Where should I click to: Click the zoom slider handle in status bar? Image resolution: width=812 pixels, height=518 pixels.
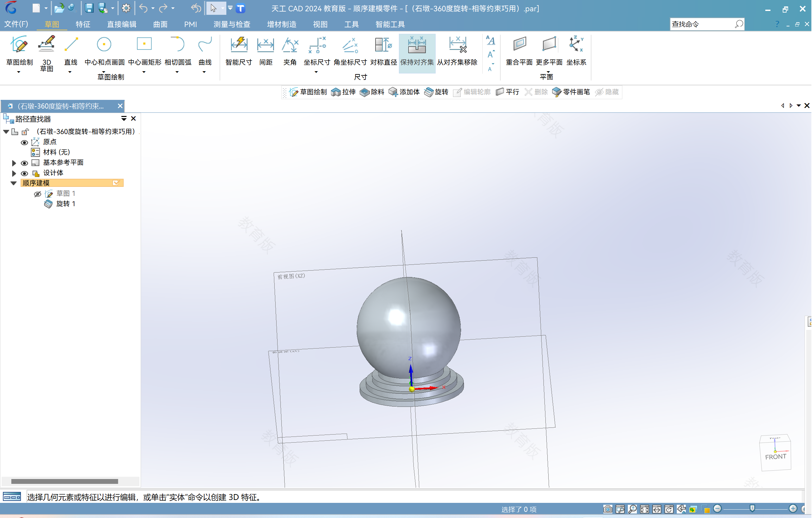point(752,509)
